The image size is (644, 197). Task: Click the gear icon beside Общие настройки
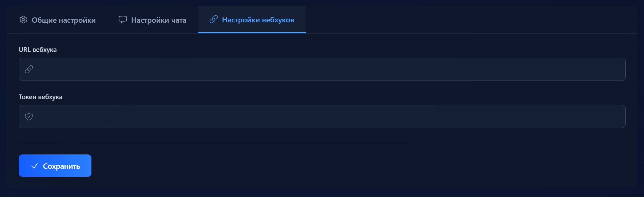click(x=23, y=20)
